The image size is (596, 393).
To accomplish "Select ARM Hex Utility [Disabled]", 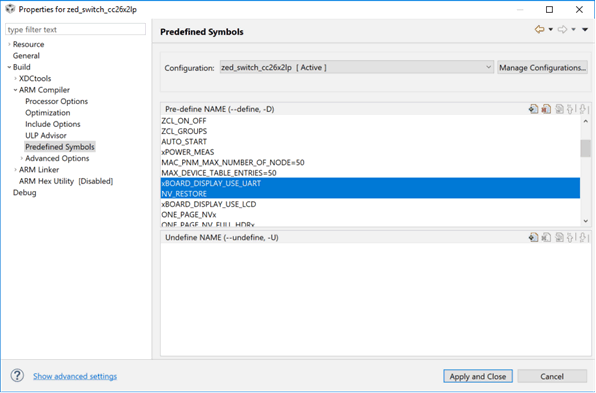I will (66, 181).
